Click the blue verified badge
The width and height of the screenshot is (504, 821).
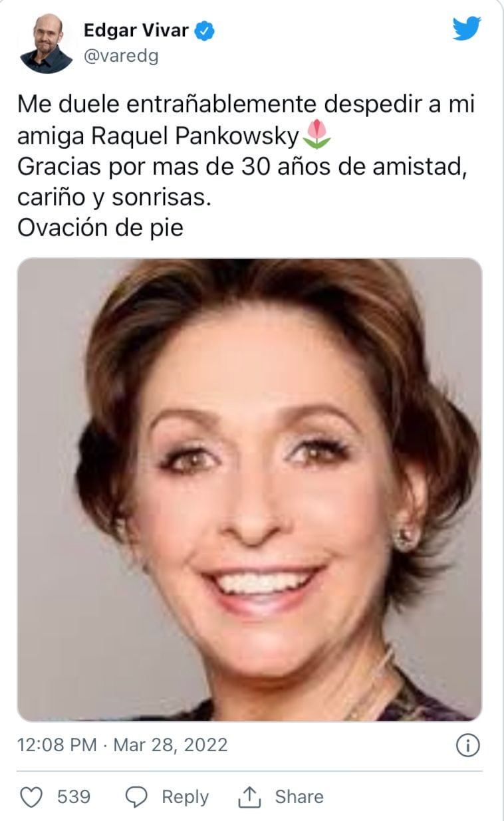click(x=204, y=31)
